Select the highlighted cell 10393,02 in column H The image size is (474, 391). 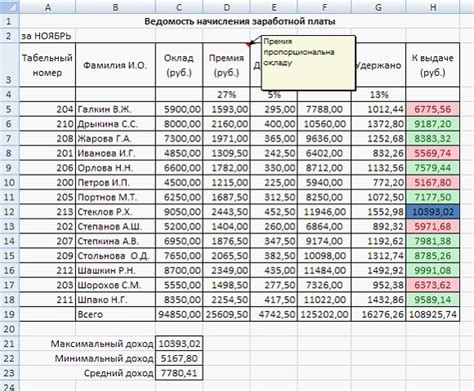tap(433, 212)
